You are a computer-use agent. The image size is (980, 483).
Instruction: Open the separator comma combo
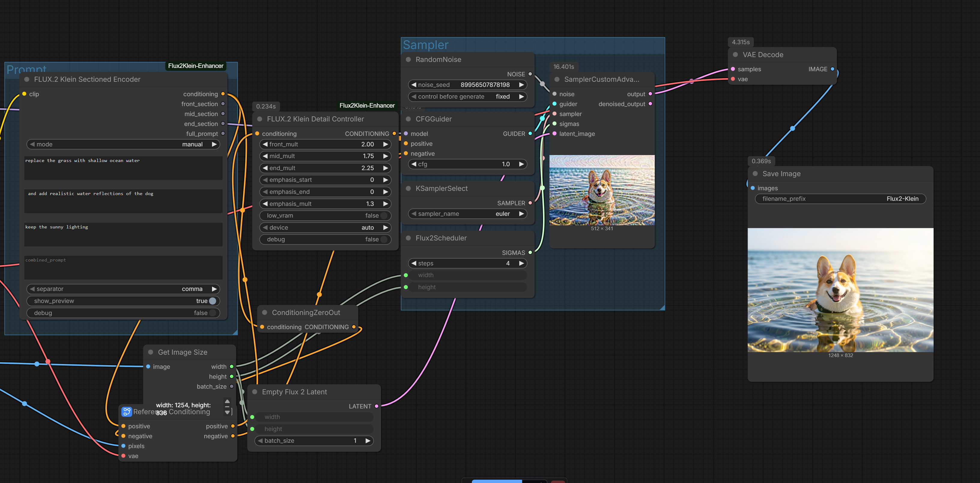123,289
